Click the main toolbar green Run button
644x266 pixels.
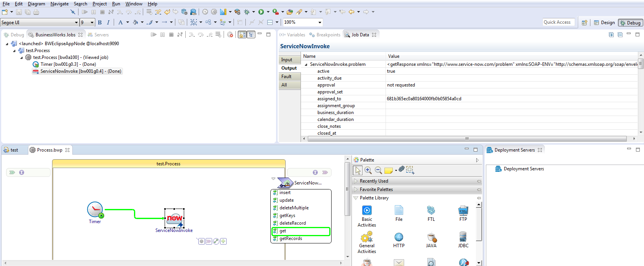[x=261, y=12]
